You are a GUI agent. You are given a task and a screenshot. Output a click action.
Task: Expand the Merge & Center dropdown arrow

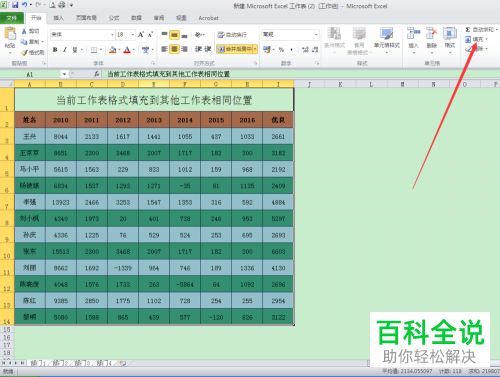pyautogui.click(x=255, y=49)
